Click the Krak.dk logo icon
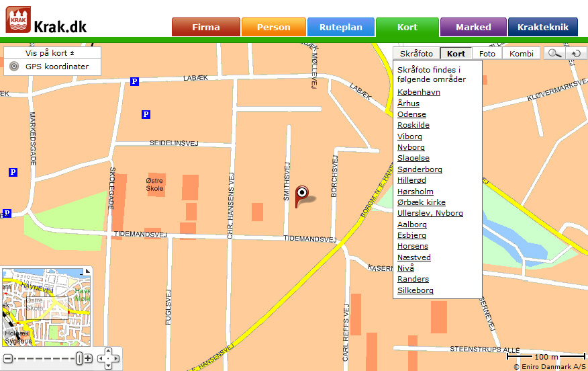588x371 pixels. pyautogui.click(x=18, y=19)
